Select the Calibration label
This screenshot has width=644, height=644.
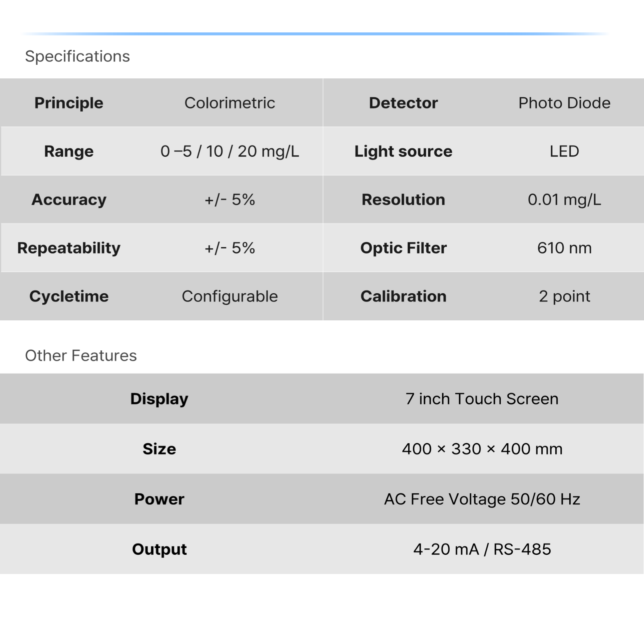point(403,296)
